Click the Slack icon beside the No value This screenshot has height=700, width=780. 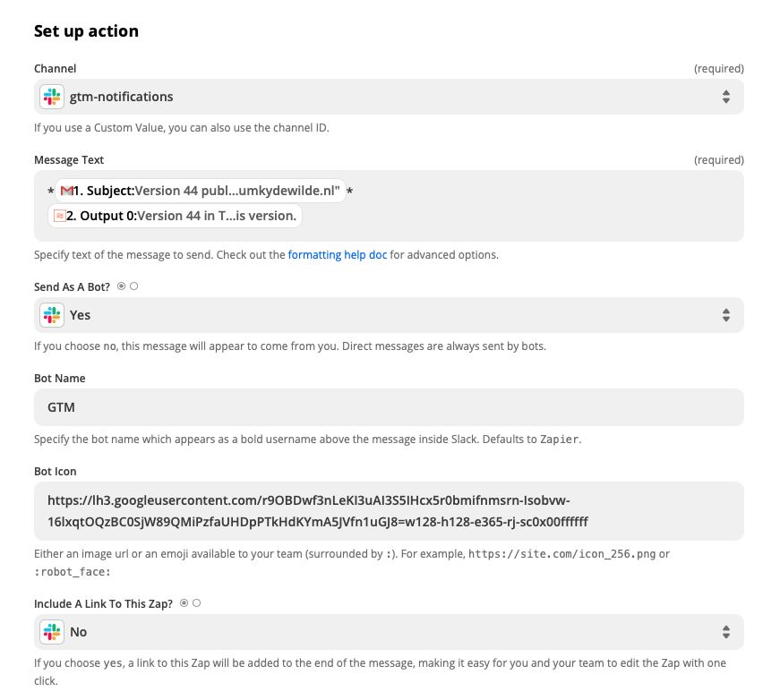[x=52, y=632]
